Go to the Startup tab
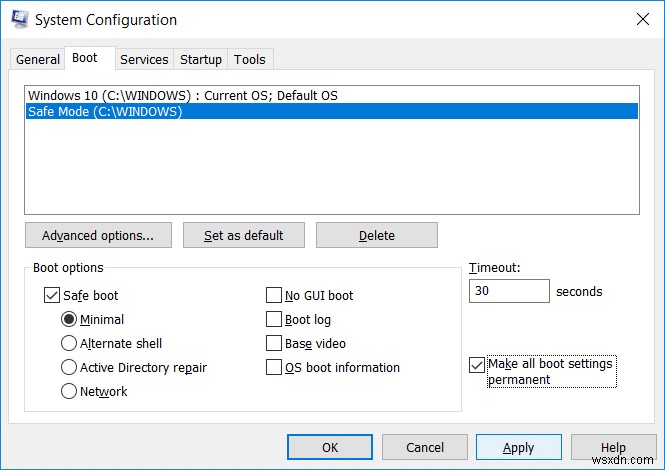The image size is (665, 470). tap(201, 59)
